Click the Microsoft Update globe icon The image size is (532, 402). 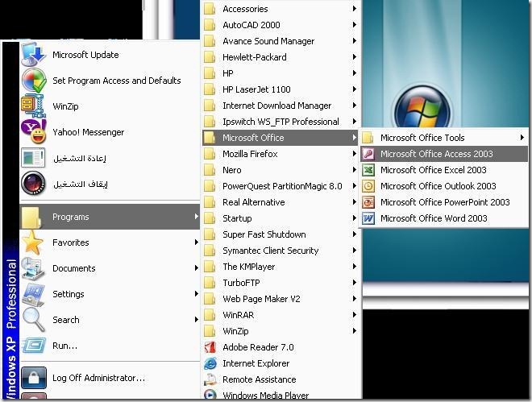tap(33, 54)
